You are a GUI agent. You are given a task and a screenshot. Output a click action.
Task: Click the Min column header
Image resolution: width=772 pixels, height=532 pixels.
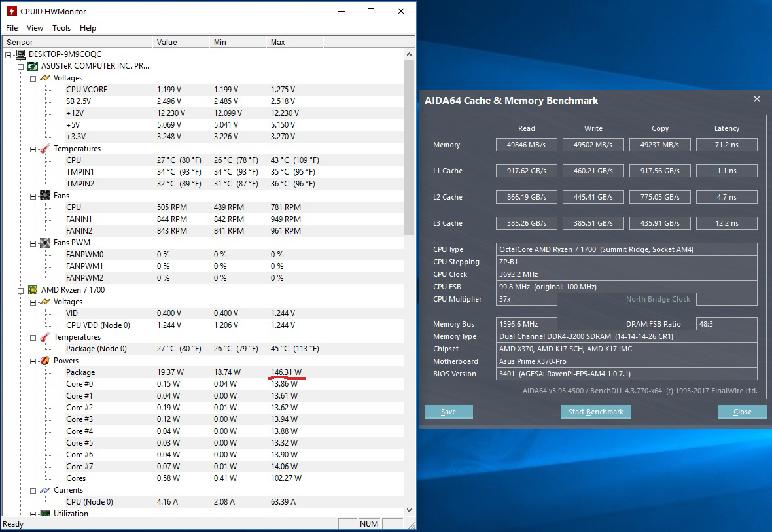pyautogui.click(x=237, y=43)
